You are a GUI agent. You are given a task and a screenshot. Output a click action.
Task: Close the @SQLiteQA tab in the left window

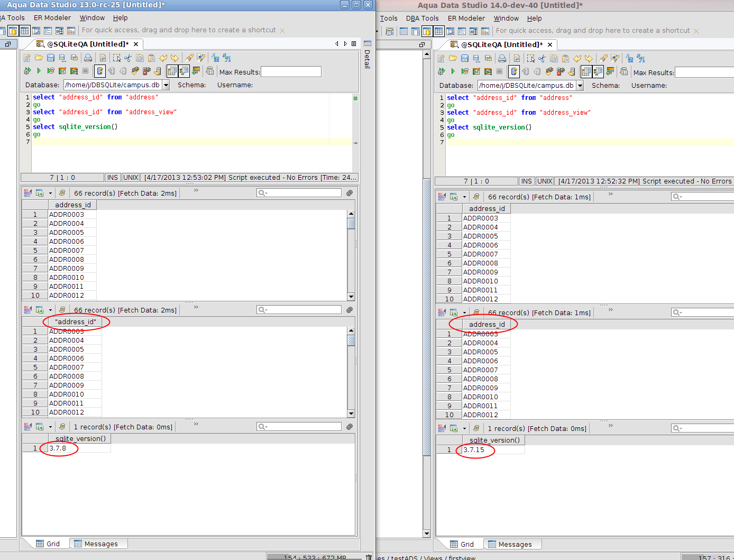[136, 44]
